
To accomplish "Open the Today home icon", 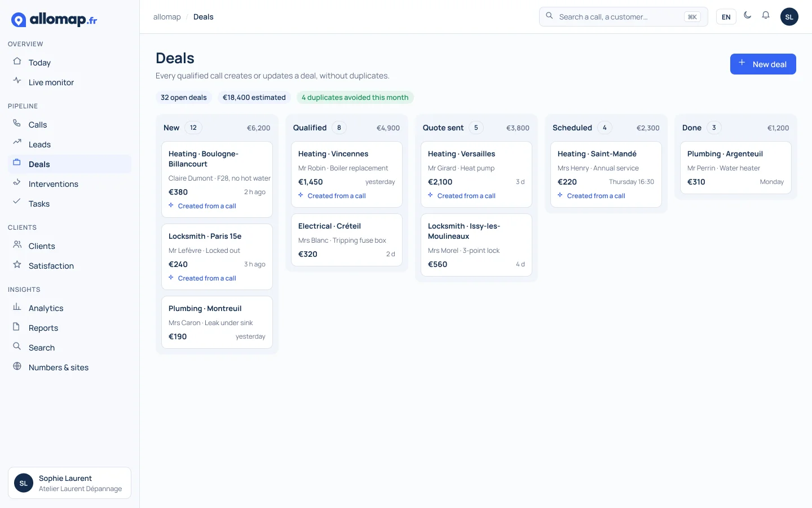I will click(17, 62).
